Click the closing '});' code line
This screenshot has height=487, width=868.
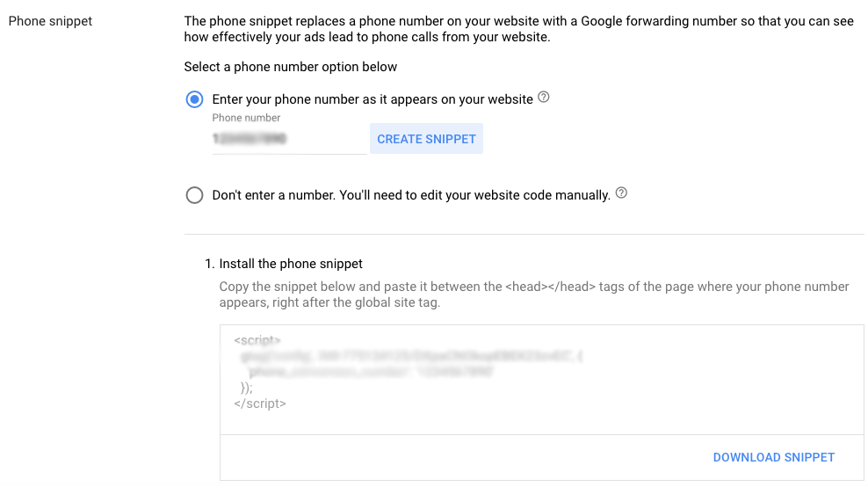click(247, 388)
